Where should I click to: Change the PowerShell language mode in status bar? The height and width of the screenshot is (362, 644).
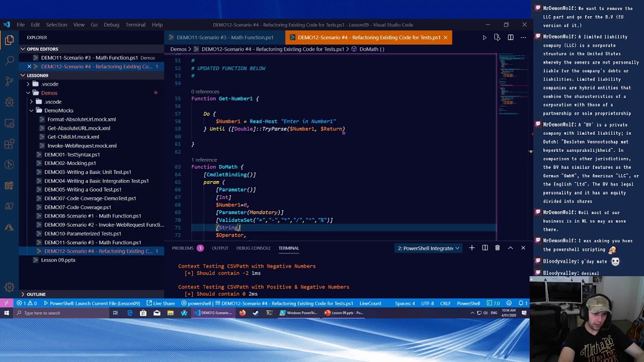468,303
